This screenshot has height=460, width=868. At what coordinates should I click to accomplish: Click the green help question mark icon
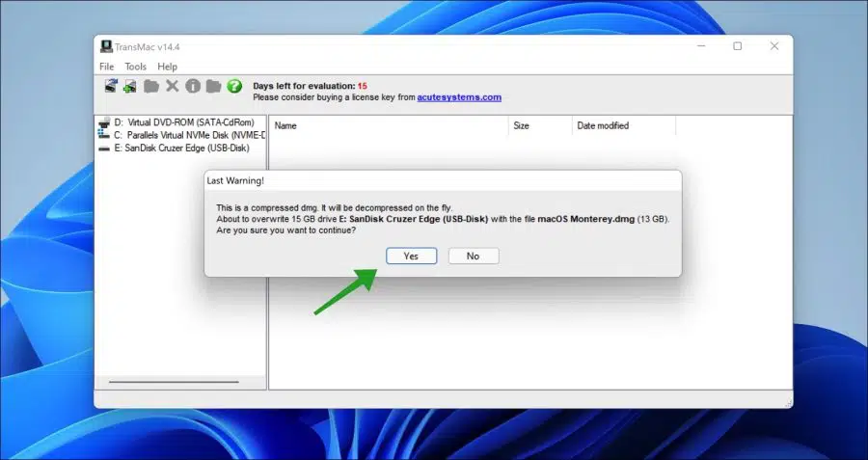tap(234, 86)
